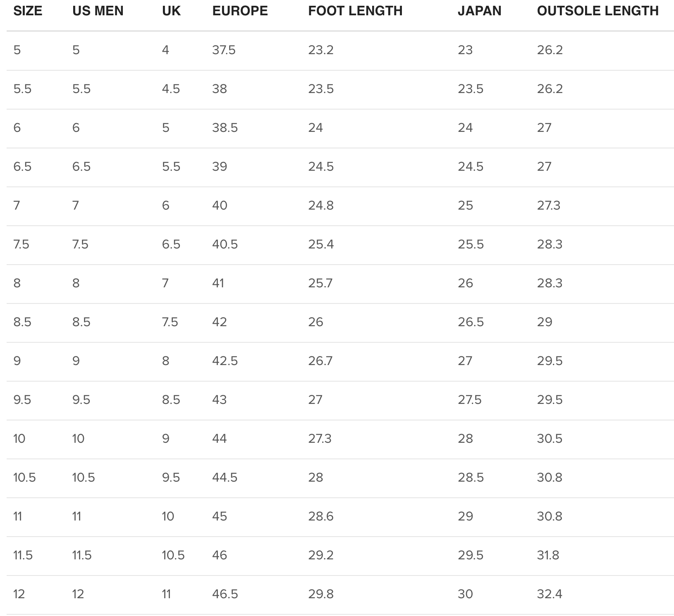Click the UK column header

171,11
